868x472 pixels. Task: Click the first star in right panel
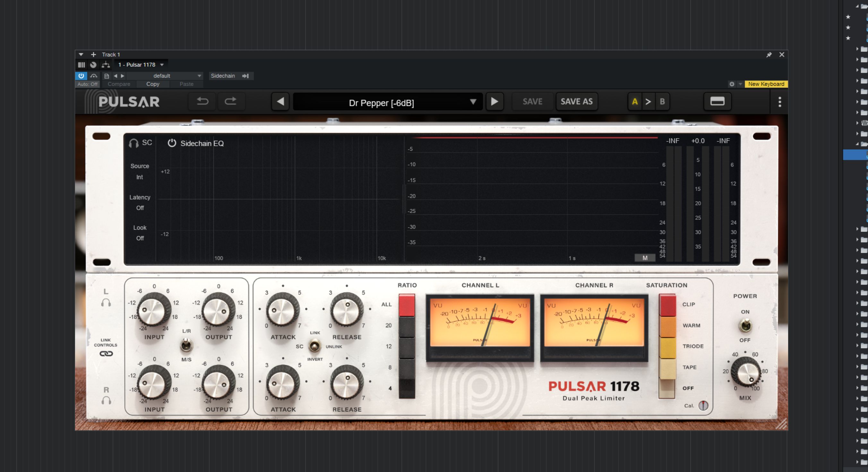[848, 17]
